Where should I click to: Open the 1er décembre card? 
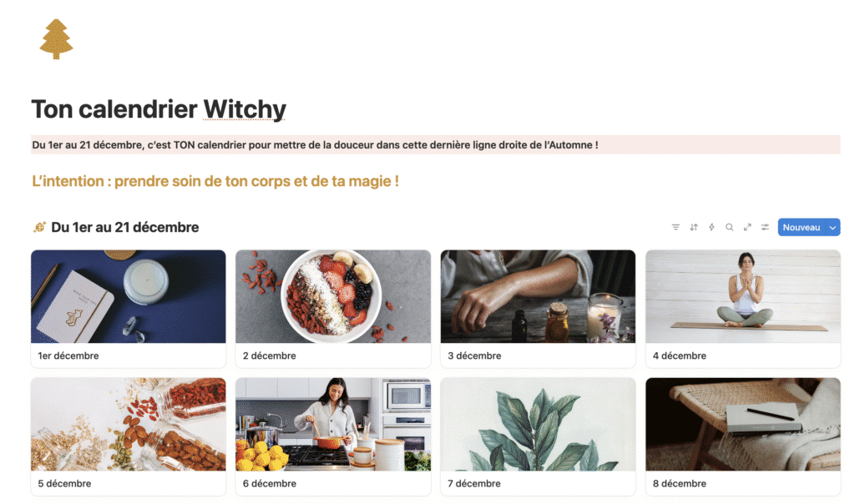click(x=129, y=309)
